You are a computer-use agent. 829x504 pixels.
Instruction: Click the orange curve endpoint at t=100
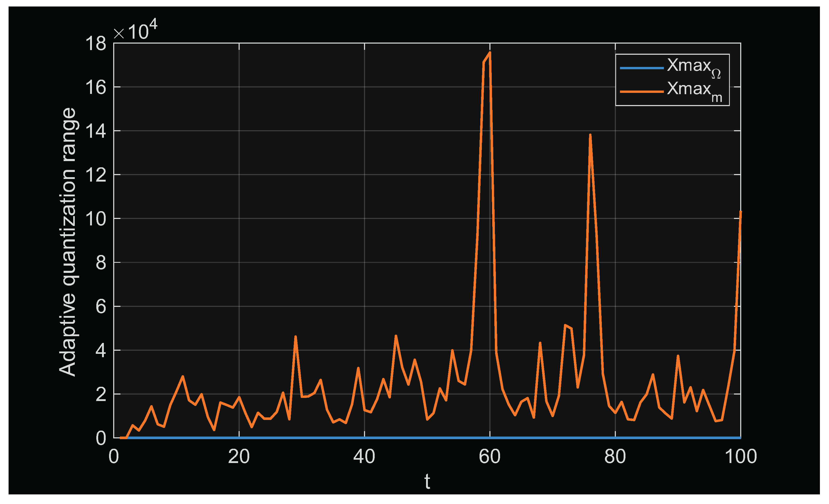pos(740,212)
